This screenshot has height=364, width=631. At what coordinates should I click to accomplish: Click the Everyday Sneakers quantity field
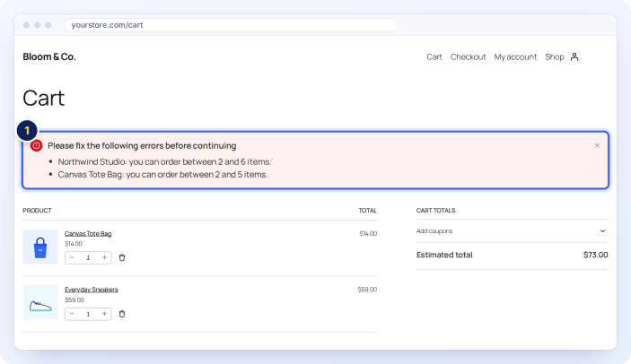click(x=88, y=314)
